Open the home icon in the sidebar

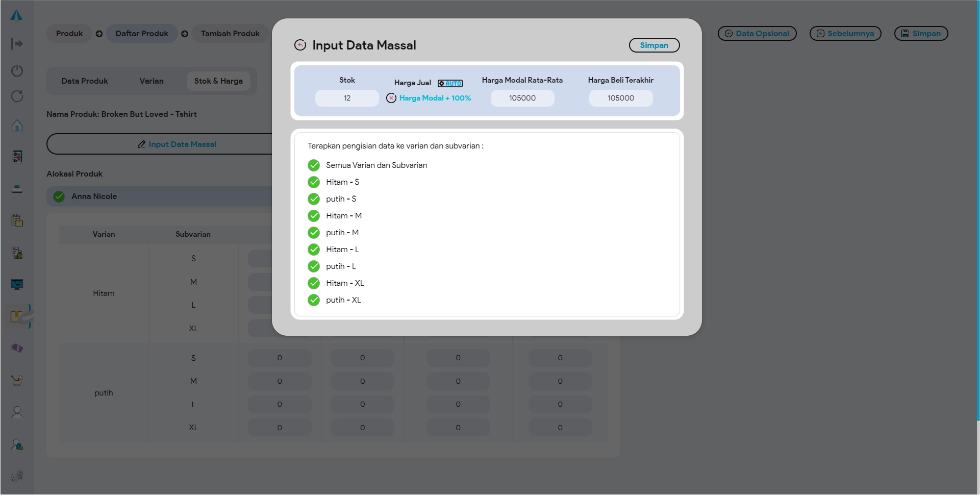click(17, 126)
